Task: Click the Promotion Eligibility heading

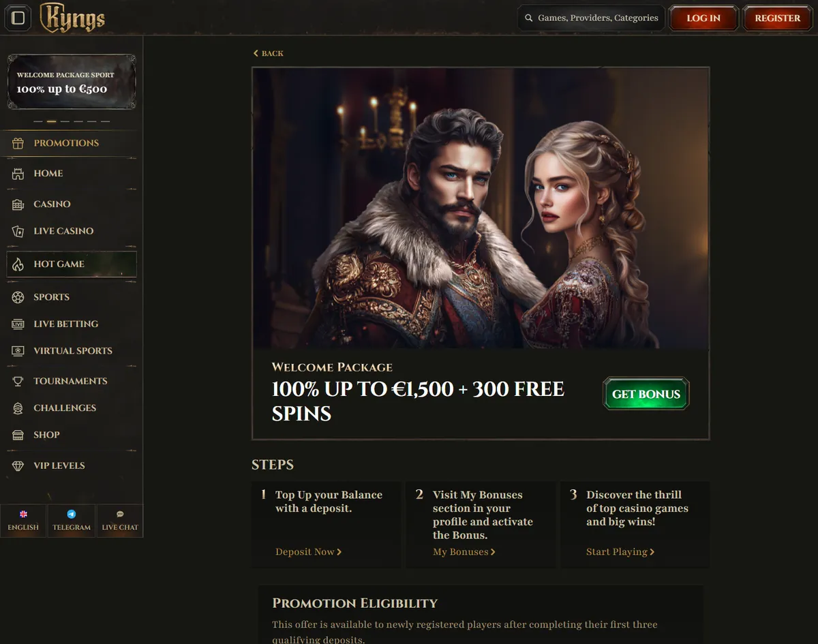Action: point(354,603)
